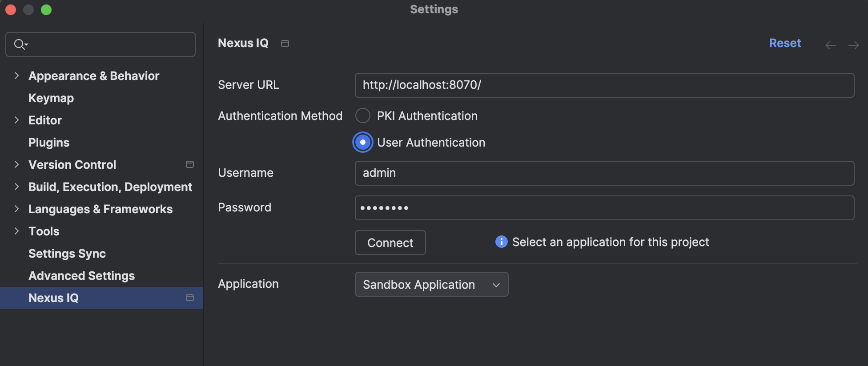Click the green maximize window button
Viewport: 868px width, 366px height.
tap(46, 10)
